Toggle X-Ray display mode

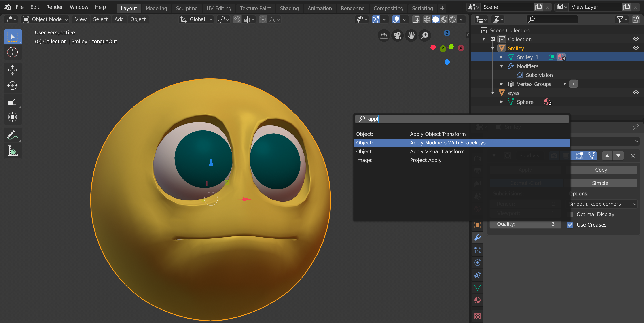(x=415, y=19)
